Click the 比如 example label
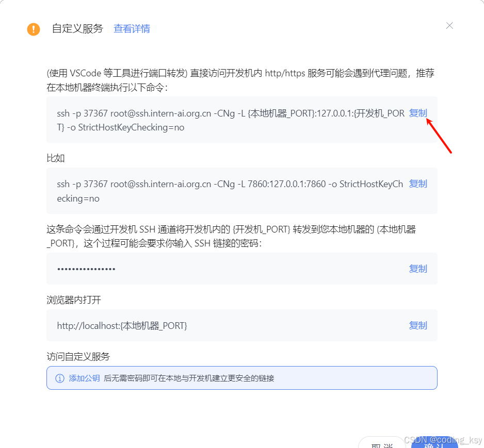Viewport: 484px width, 448px height. [x=56, y=158]
